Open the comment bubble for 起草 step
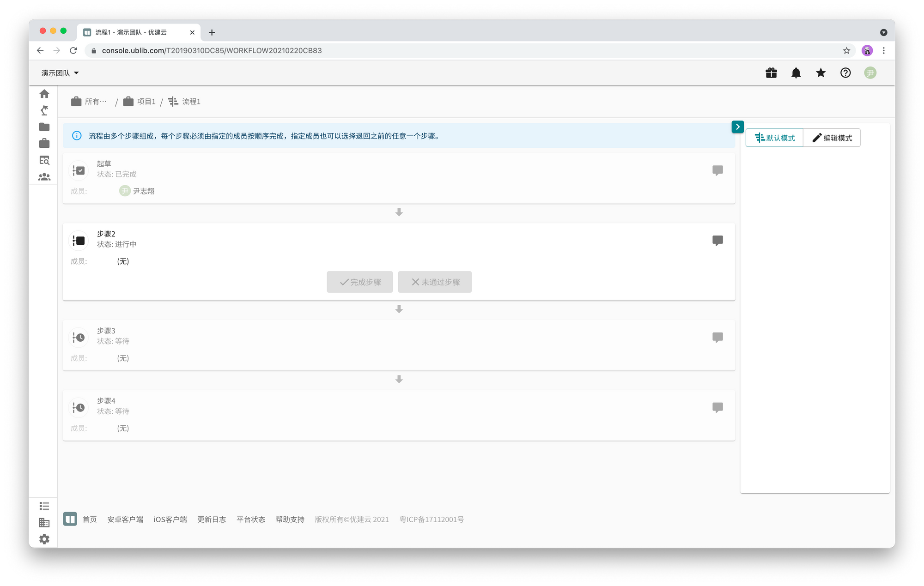Image resolution: width=924 pixels, height=586 pixels. 717,170
